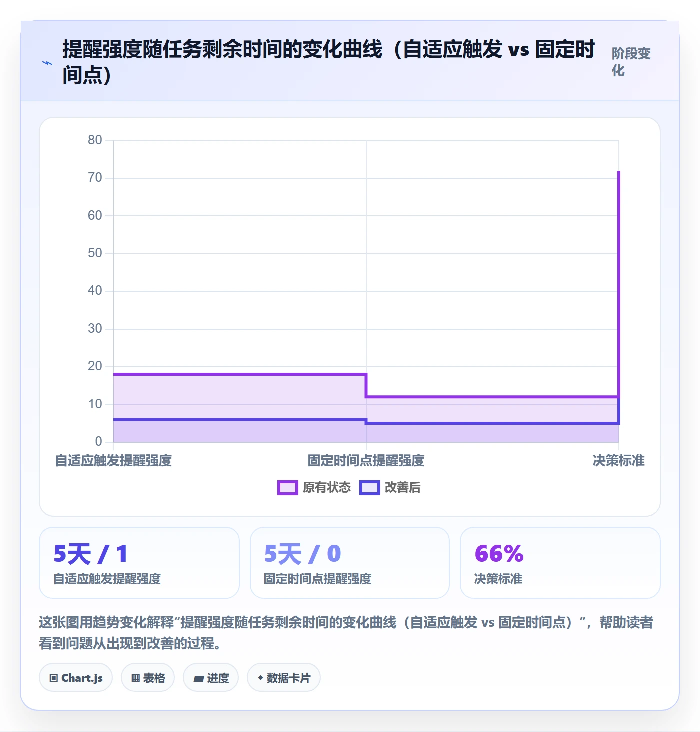Click the 阶段变化 label in header

click(x=631, y=62)
